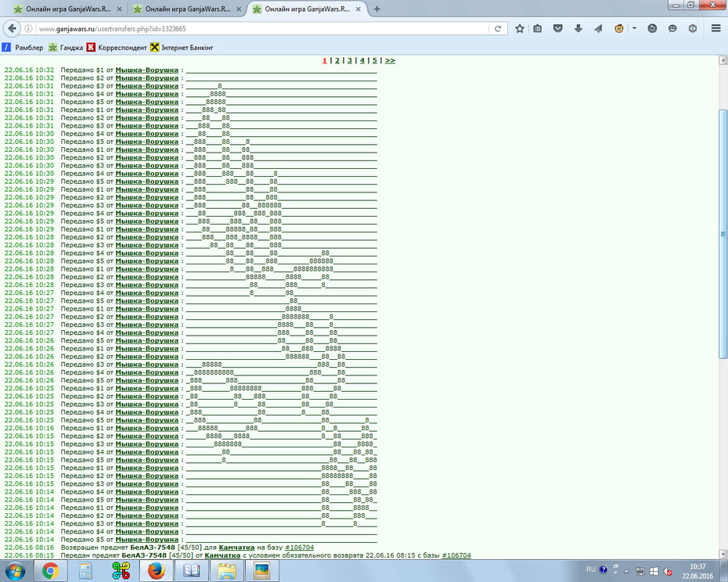Go to page 3 of transfers
The height and width of the screenshot is (582, 728).
click(x=350, y=60)
